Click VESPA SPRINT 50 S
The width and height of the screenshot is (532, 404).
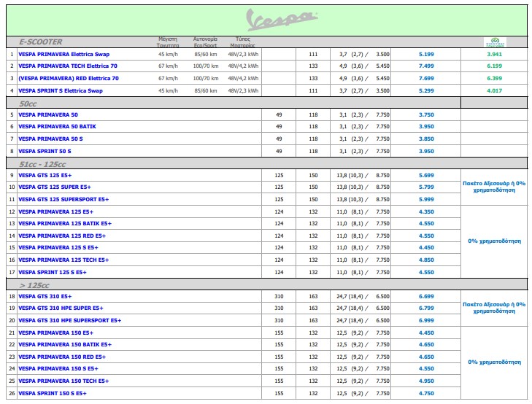[x=45, y=152]
